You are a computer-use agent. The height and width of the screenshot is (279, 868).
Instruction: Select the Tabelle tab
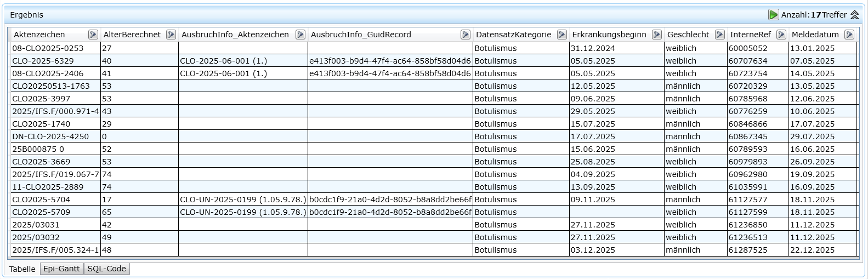[22, 269]
